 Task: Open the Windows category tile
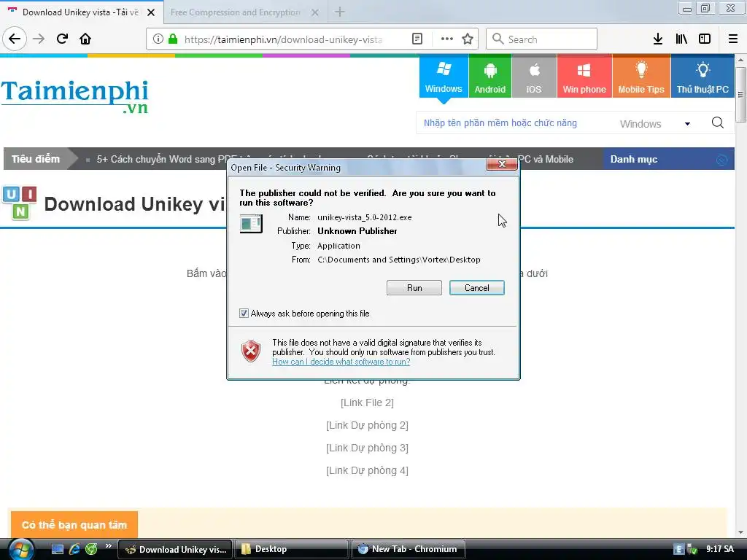(x=444, y=77)
